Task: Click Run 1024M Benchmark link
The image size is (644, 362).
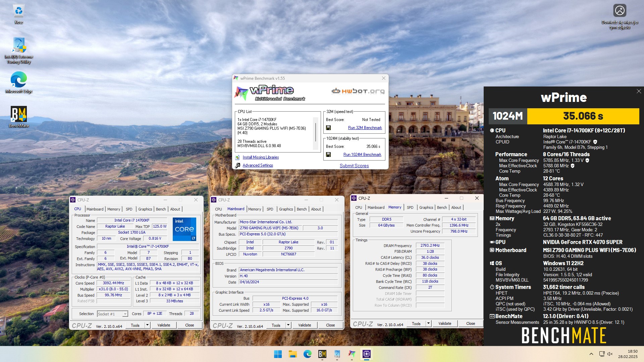Action: click(x=362, y=155)
